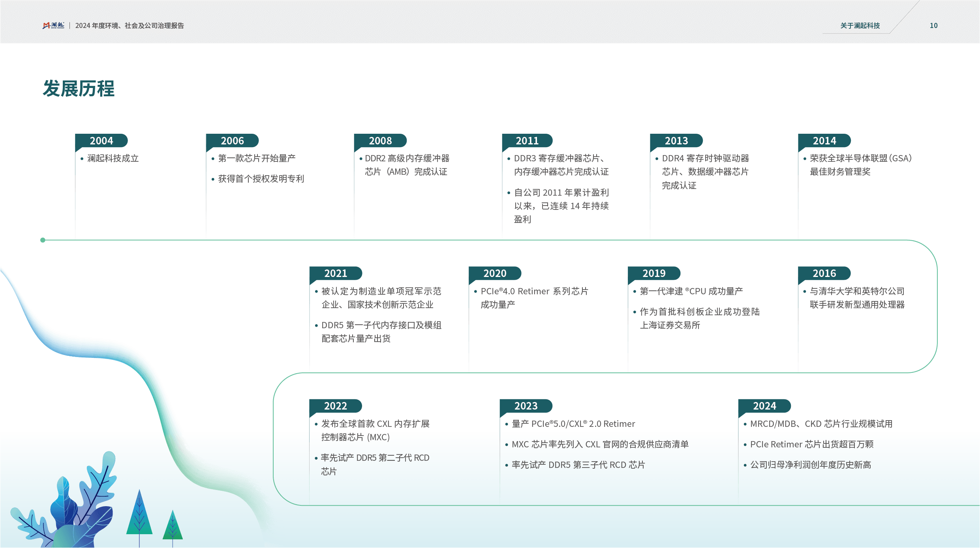Image resolution: width=980 pixels, height=548 pixels.
Task: Select the 2011 timeline flag
Action: point(527,141)
